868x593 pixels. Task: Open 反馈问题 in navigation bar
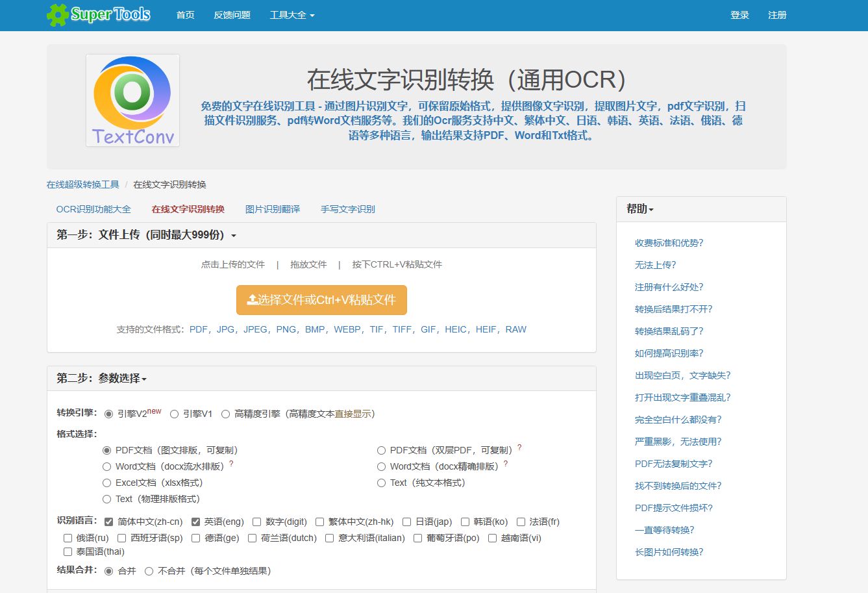coord(232,15)
